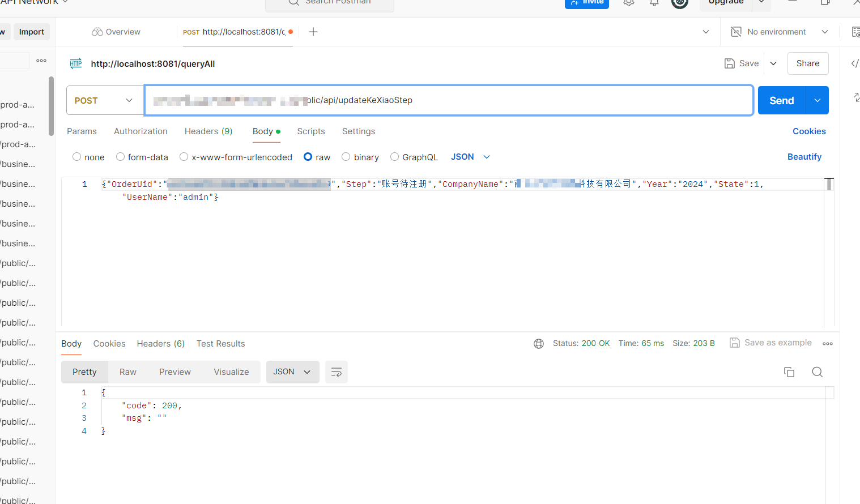
Task: Search within the response body
Action: coord(817,372)
